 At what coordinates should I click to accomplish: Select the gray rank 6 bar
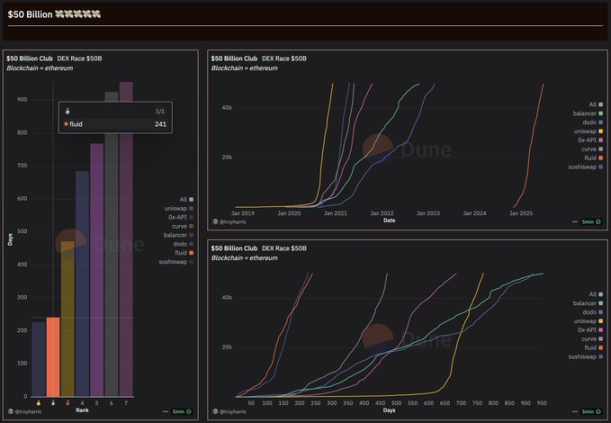click(x=111, y=244)
